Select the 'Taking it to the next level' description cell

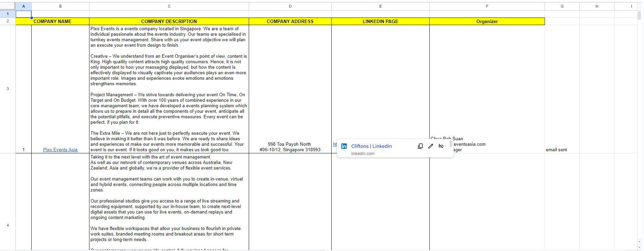click(x=169, y=202)
